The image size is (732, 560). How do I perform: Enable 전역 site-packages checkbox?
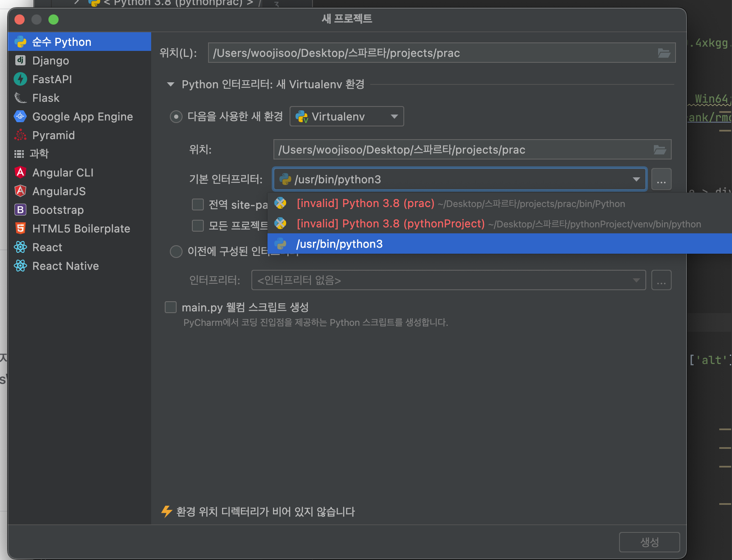point(198,204)
